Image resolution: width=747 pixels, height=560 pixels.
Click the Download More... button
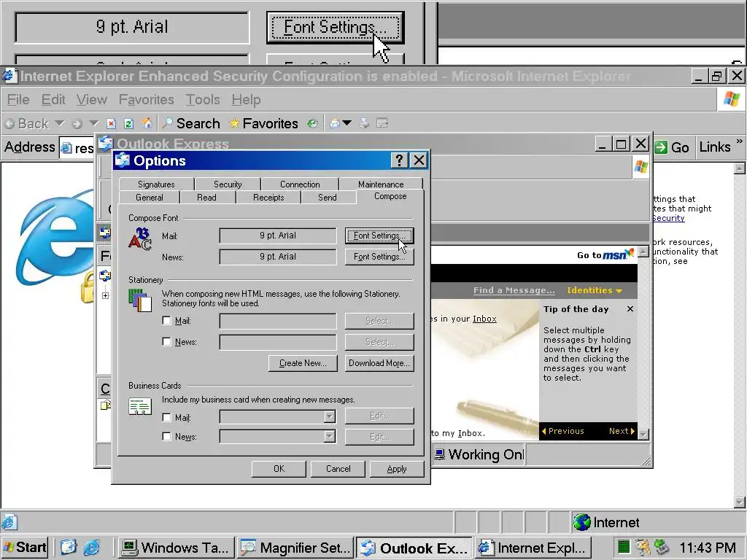point(379,363)
